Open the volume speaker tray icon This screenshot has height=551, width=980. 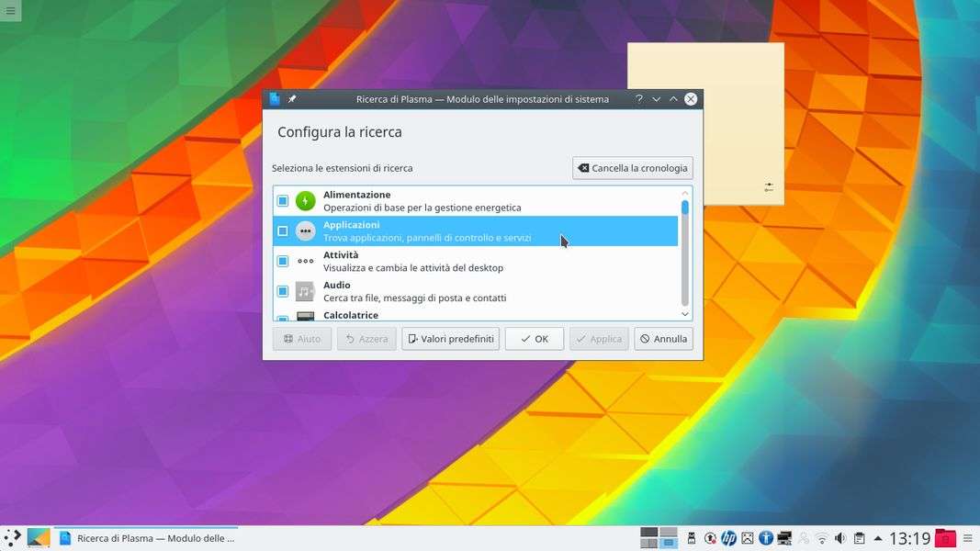click(x=839, y=538)
